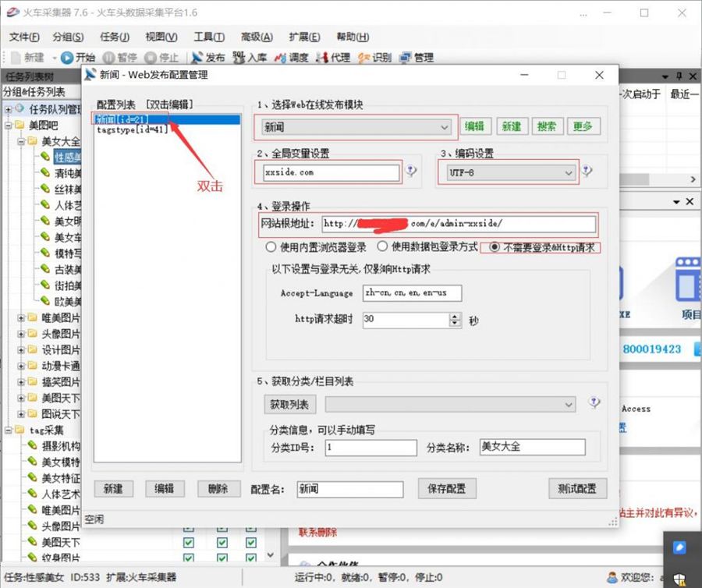Image resolution: width=702 pixels, height=588 pixels.
Task: Click the 发布 (Publish) toolbar icon
Action: (x=197, y=58)
